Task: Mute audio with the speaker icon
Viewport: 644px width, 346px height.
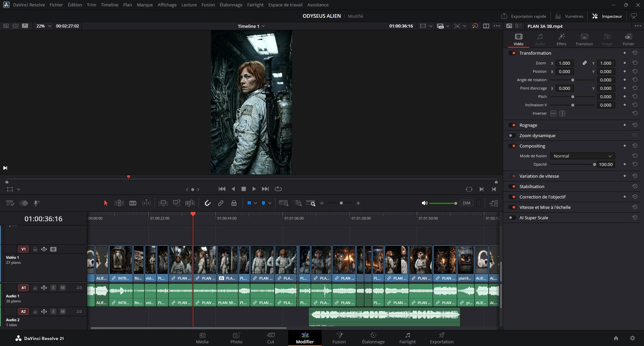Action: [424, 203]
